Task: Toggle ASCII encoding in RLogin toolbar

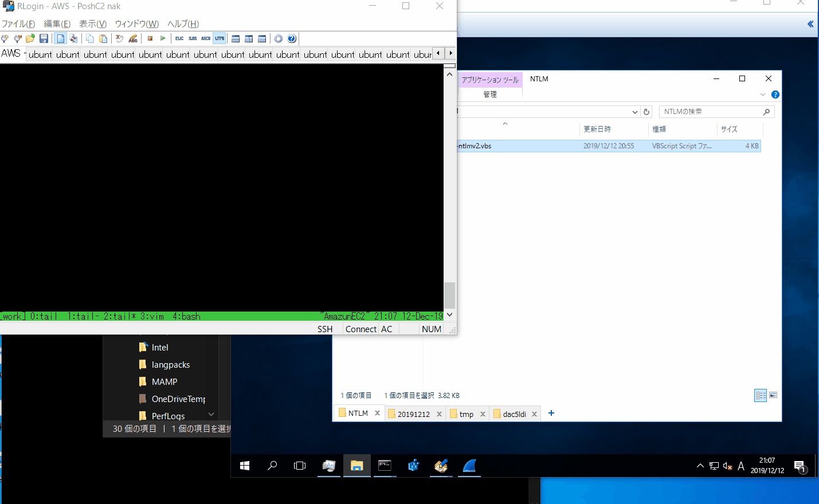Action: (x=206, y=38)
